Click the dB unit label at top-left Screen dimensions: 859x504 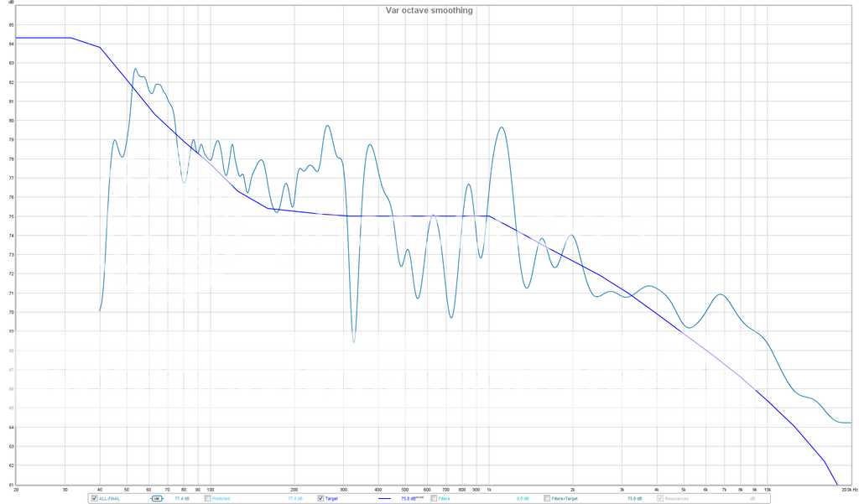pos(11,3)
